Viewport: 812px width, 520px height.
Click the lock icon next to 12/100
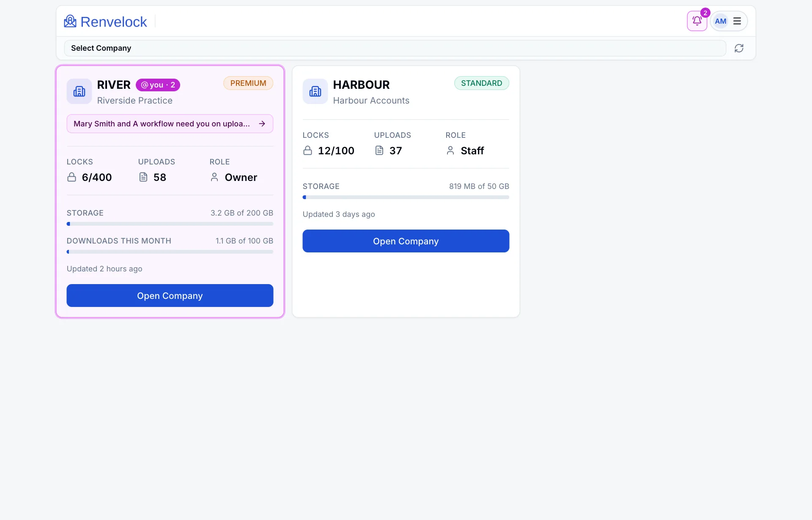pyautogui.click(x=308, y=151)
